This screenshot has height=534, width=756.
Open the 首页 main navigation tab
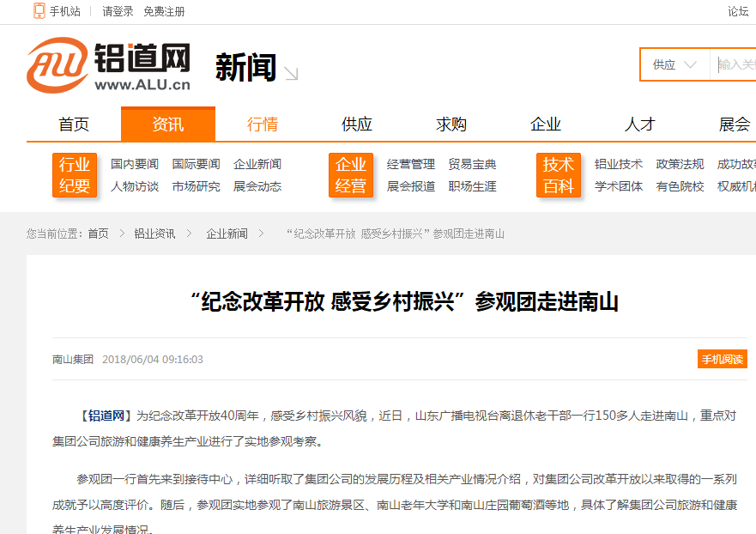(74, 124)
